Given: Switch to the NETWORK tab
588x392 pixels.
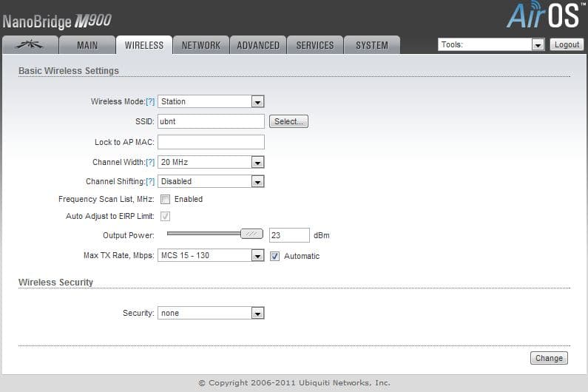Looking at the screenshot, I should click(x=201, y=45).
